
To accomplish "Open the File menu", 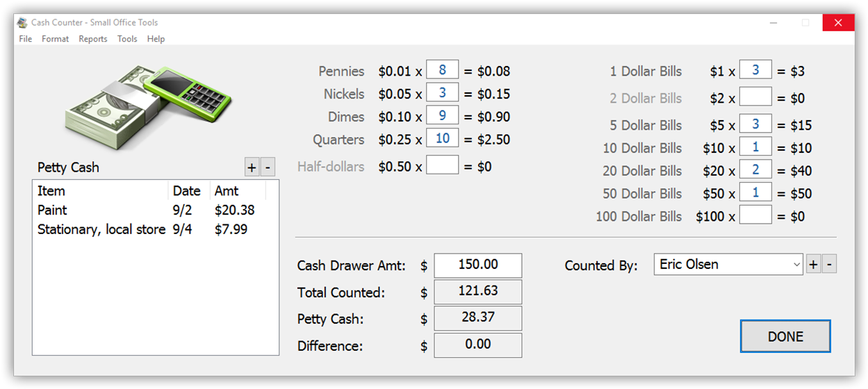I will click(26, 39).
